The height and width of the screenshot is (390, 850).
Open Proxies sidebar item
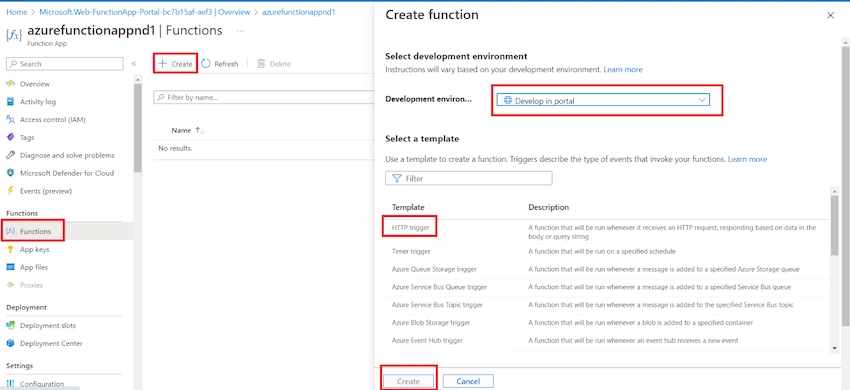(31, 285)
